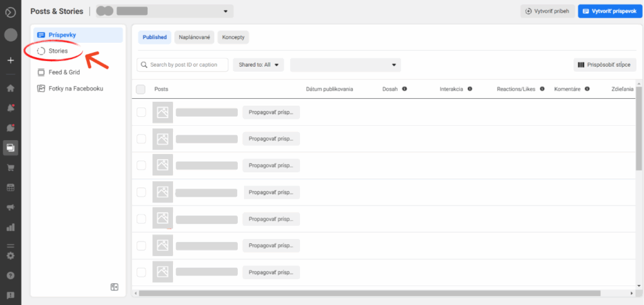Expand the empty filter dropdown beside Shared to
The image size is (644, 305).
point(345,65)
